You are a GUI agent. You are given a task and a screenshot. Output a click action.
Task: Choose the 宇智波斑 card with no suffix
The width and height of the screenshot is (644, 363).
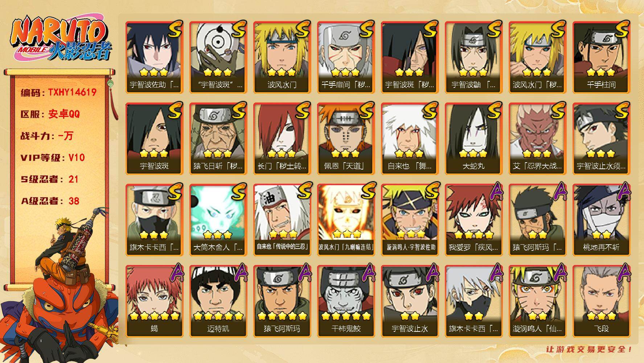point(154,138)
